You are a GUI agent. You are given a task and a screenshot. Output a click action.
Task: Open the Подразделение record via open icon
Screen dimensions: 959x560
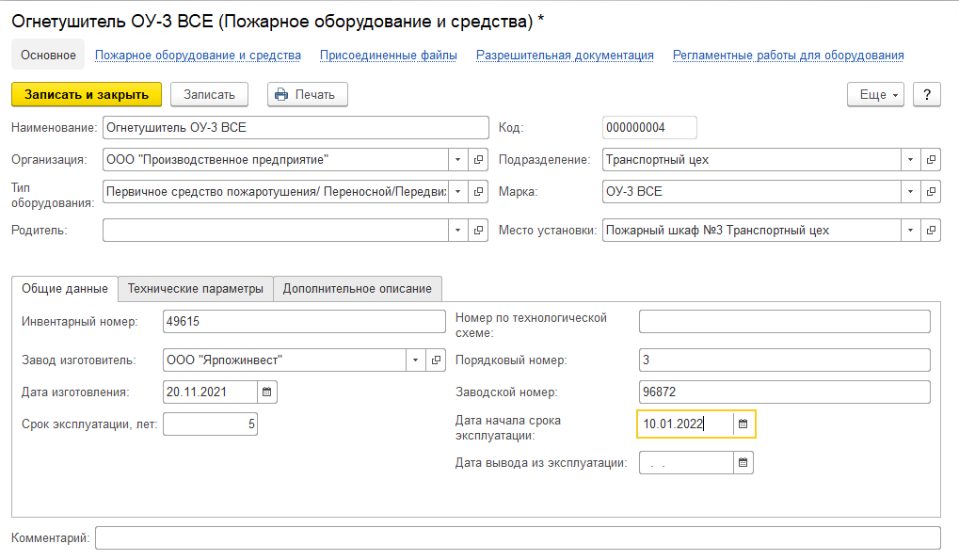pyautogui.click(x=931, y=159)
